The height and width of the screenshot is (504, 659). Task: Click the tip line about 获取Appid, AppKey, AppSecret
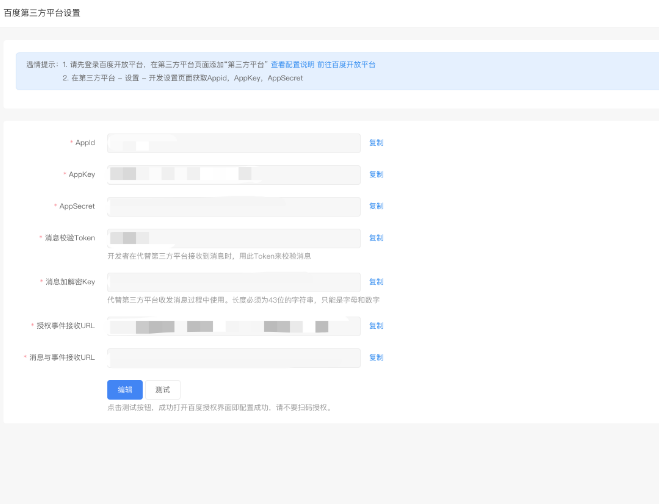point(182,78)
